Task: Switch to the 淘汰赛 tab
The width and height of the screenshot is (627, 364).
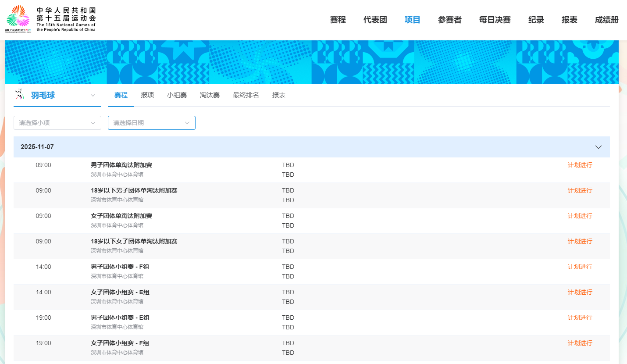Action: point(210,95)
